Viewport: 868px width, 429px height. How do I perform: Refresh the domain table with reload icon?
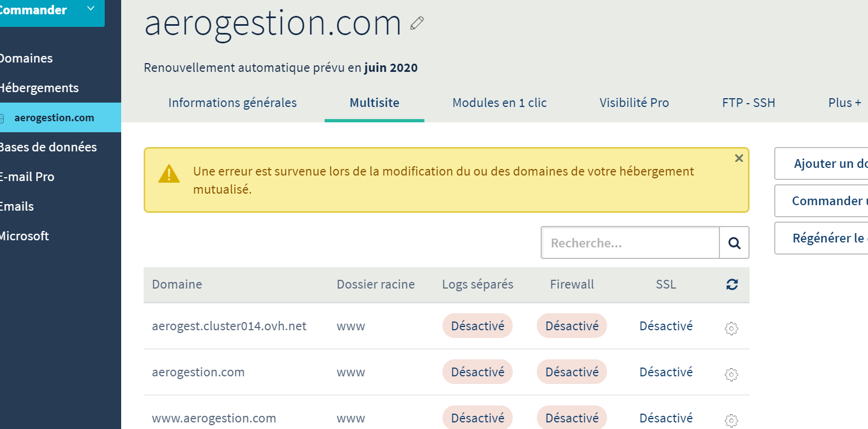pyautogui.click(x=731, y=284)
